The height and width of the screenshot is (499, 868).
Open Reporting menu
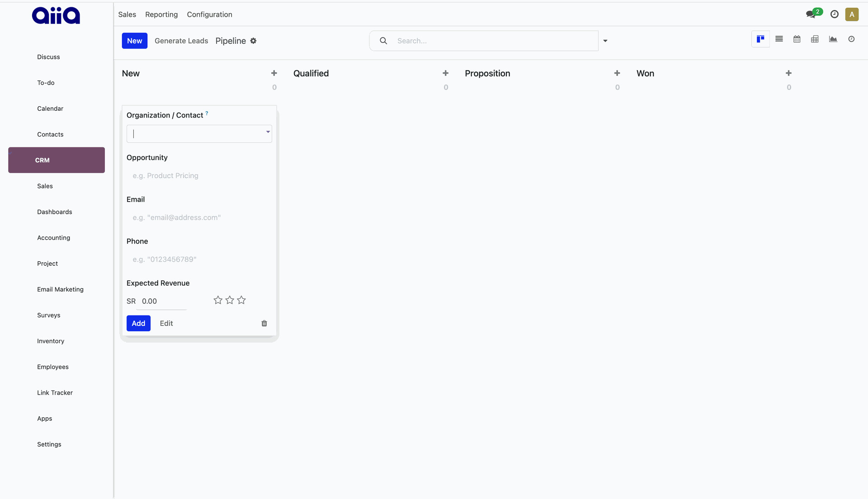[161, 14]
